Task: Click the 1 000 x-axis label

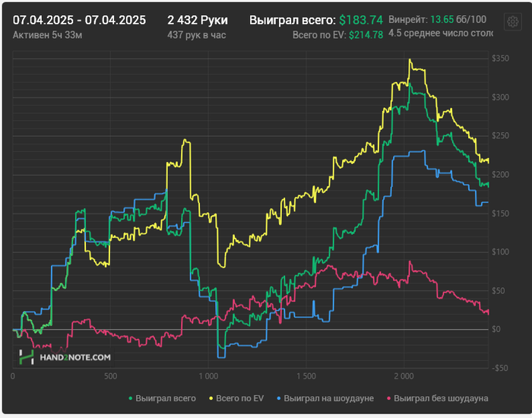Action: 208,376
